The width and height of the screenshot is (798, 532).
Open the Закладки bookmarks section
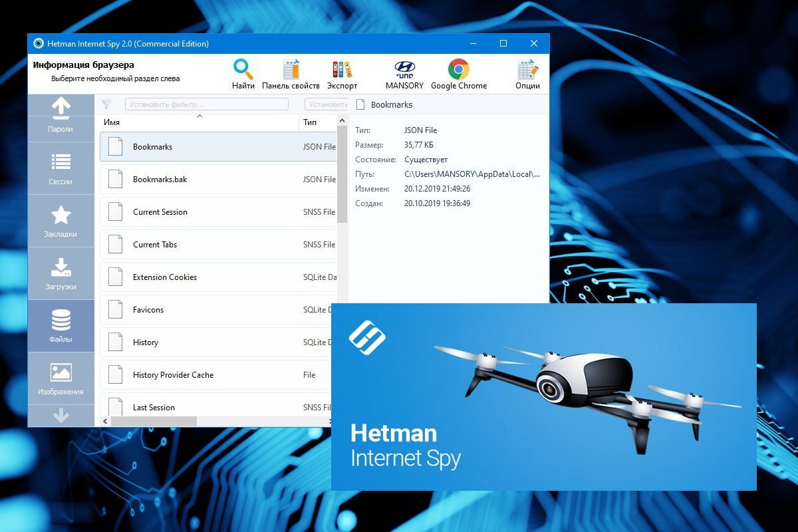point(61,221)
